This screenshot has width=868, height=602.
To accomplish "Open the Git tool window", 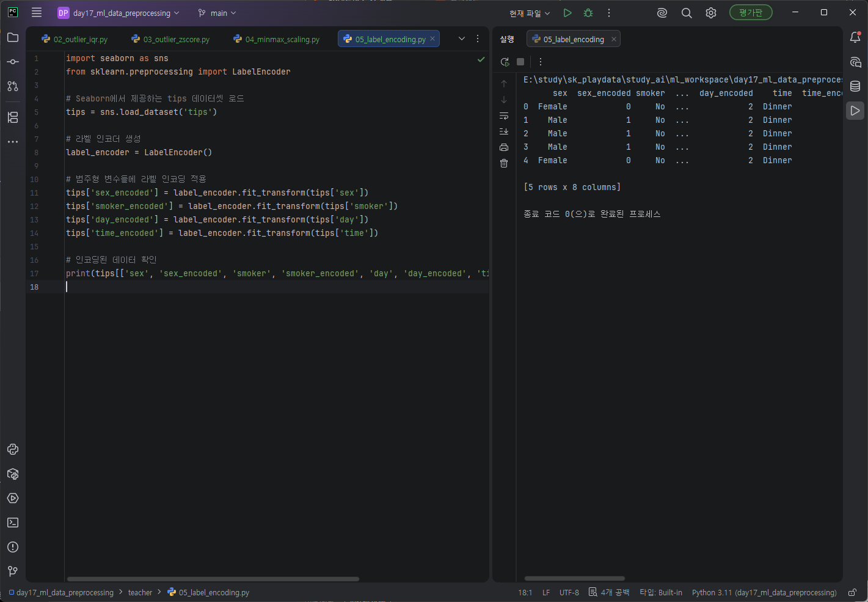I will click(13, 571).
